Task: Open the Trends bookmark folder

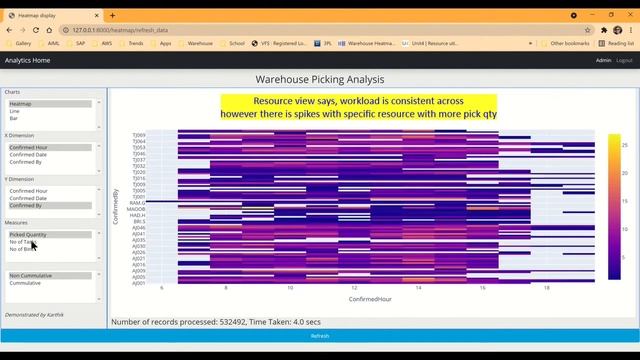Action: pyautogui.click(x=132, y=43)
